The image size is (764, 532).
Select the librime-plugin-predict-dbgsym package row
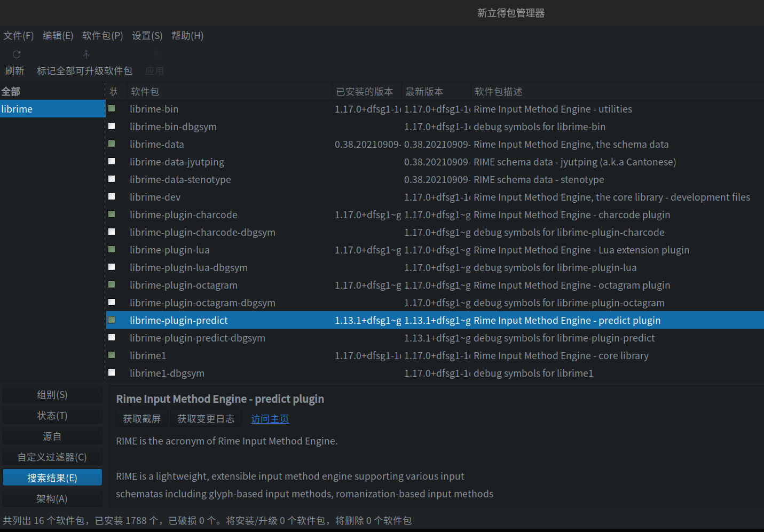tap(435, 338)
